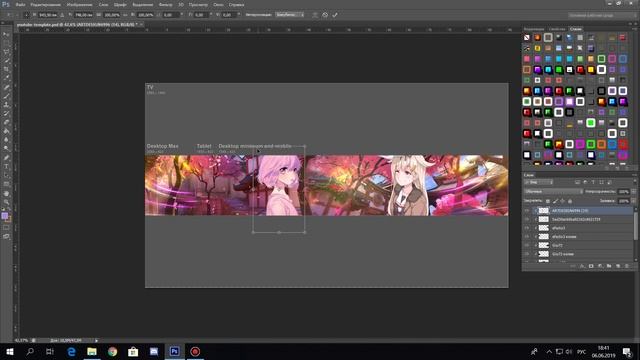Select the Path Selection tool
Screen dimensions: 640x360
click(6, 175)
